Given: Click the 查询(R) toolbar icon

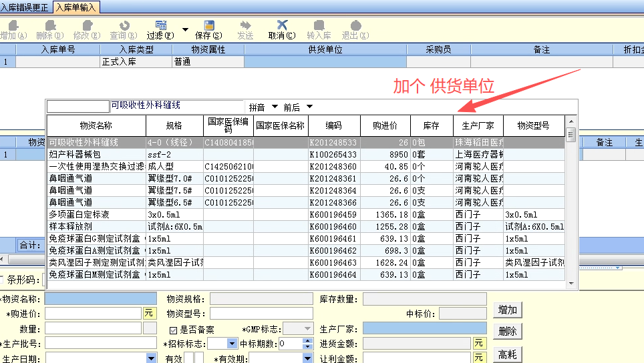Looking at the screenshot, I should (x=124, y=30).
